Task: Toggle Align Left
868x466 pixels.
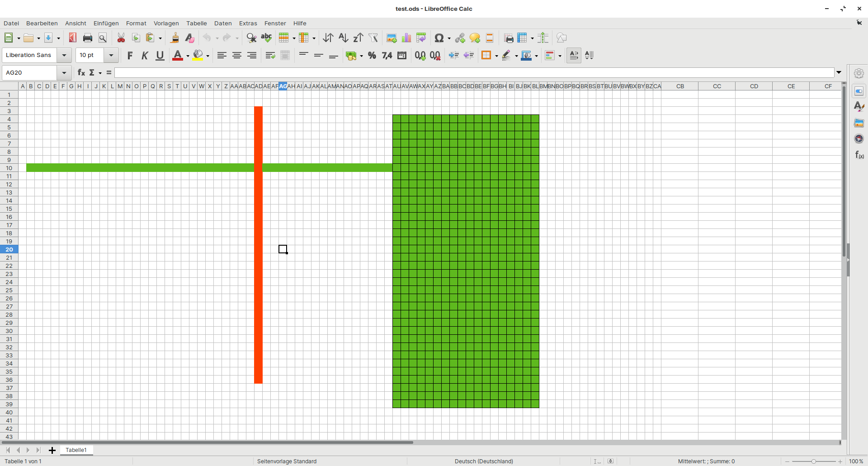Action: [222, 55]
